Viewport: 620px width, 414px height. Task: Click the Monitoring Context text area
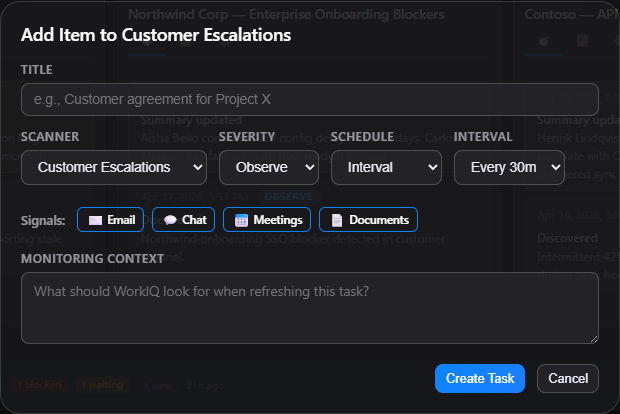point(310,308)
